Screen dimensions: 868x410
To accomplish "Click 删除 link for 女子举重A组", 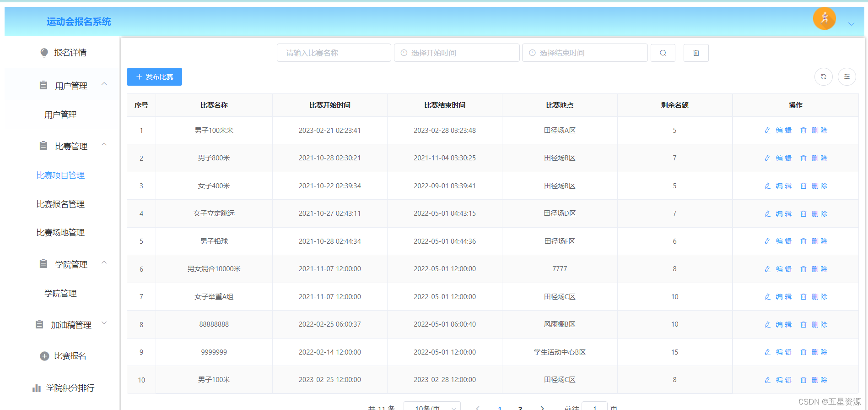I will click(819, 297).
